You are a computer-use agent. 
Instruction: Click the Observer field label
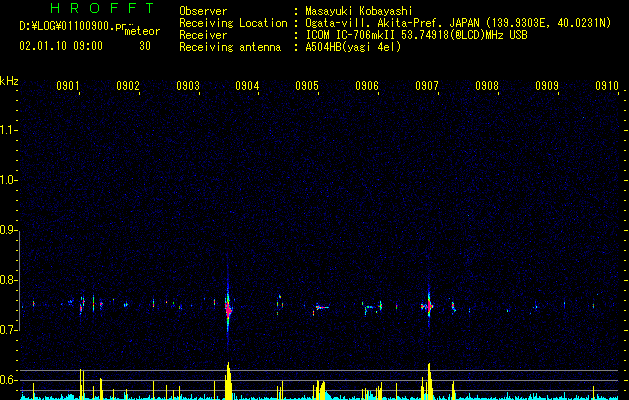point(203,11)
